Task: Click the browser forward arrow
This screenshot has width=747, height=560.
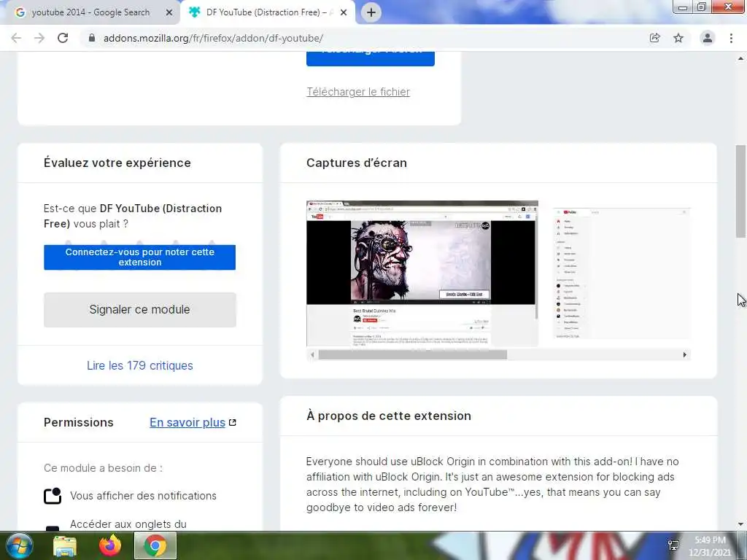Action: [39, 38]
